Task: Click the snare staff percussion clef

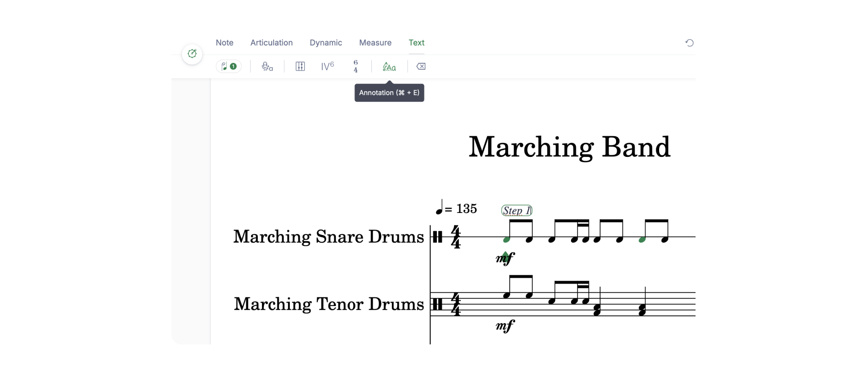Action: [x=437, y=237]
